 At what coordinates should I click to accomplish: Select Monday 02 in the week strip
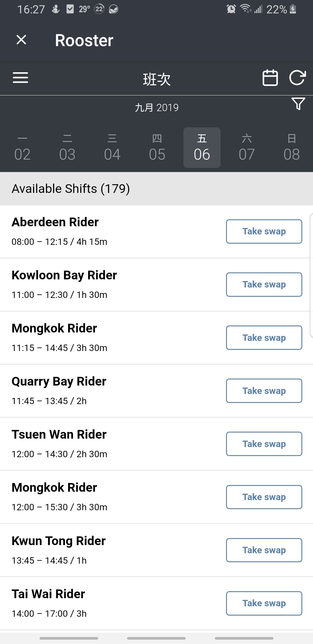tap(22, 148)
